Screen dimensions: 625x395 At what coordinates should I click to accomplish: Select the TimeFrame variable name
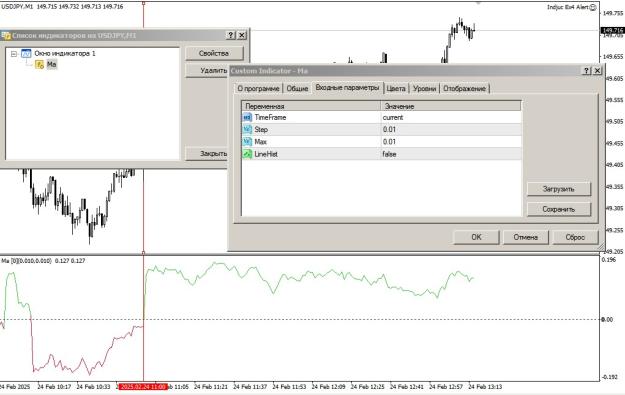pyautogui.click(x=270, y=118)
